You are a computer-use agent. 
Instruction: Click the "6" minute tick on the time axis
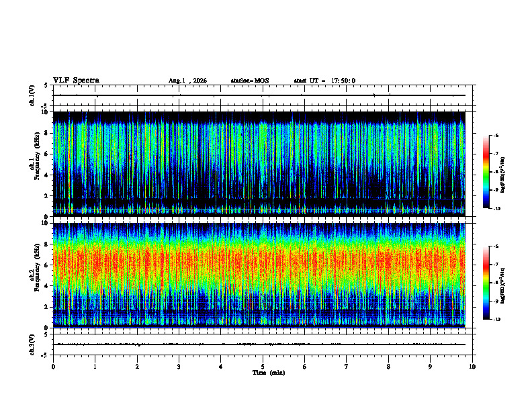(305, 367)
